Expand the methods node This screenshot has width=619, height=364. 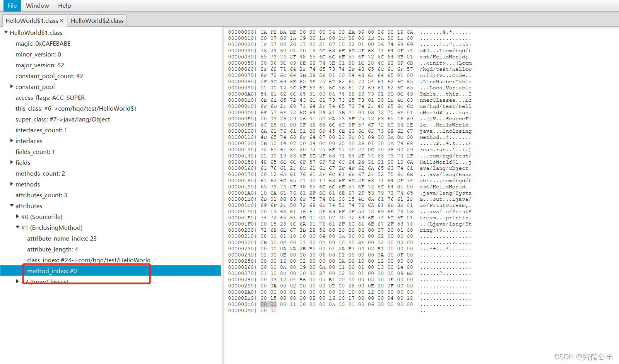(x=12, y=184)
